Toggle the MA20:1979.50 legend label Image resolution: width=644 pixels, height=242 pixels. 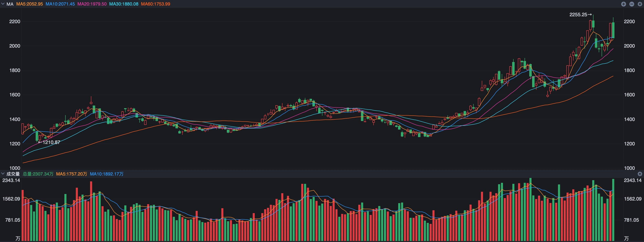click(x=92, y=4)
